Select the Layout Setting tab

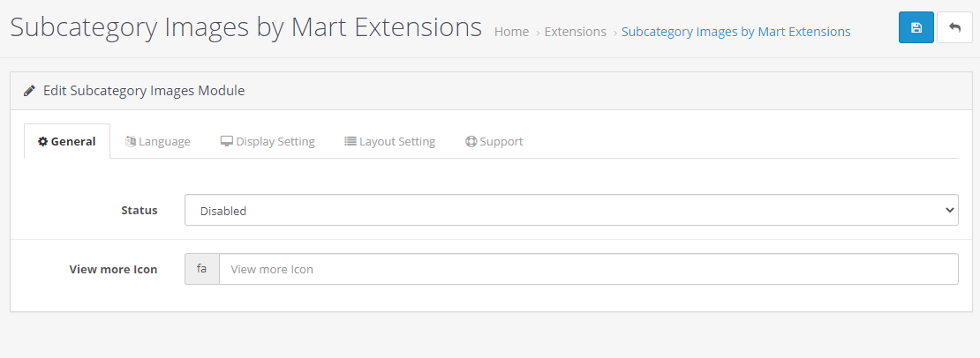pyautogui.click(x=390, y=142)
